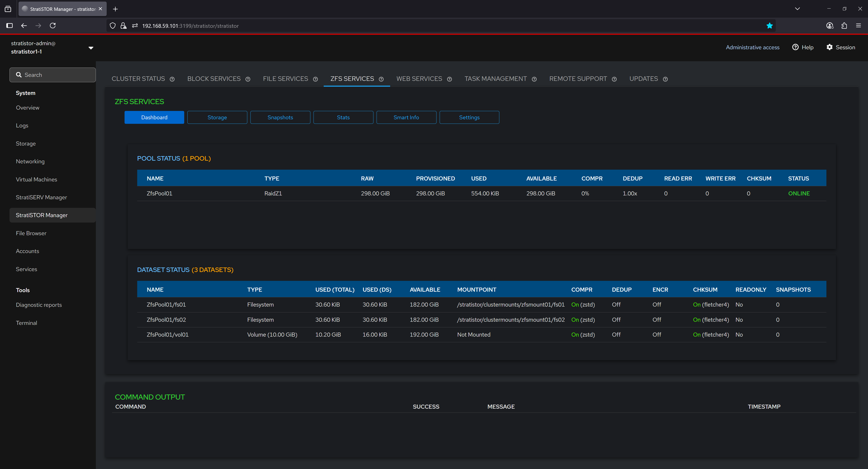Open Virtual Machines in the sidebar
The height and width of the screenshot is (469, 868).
tap(36, 179)
